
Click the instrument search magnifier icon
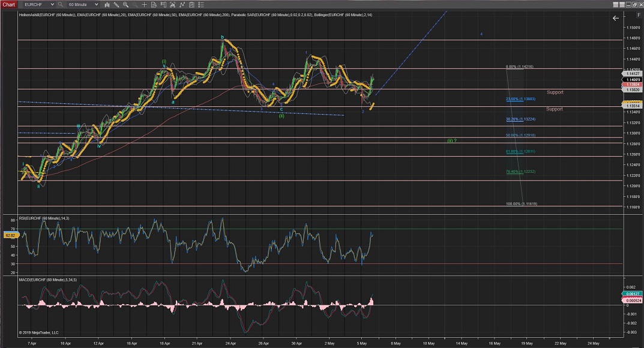pos(60,4)
